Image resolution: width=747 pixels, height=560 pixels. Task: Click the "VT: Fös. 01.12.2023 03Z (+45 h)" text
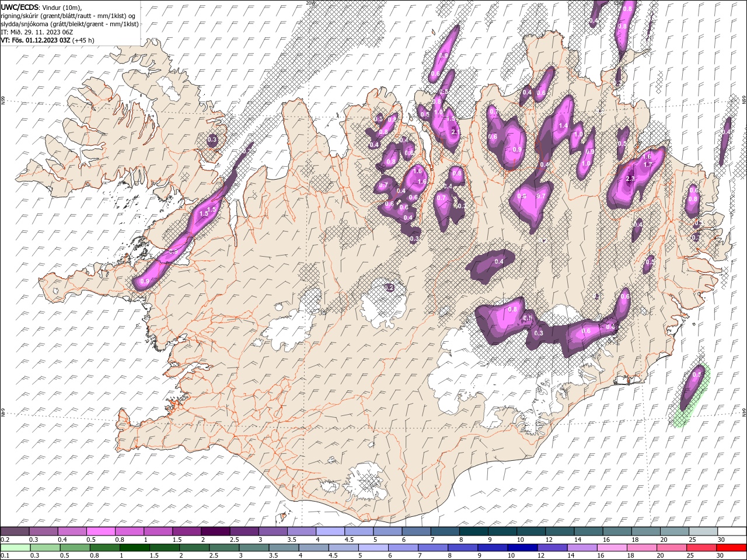tap(48, 40)
